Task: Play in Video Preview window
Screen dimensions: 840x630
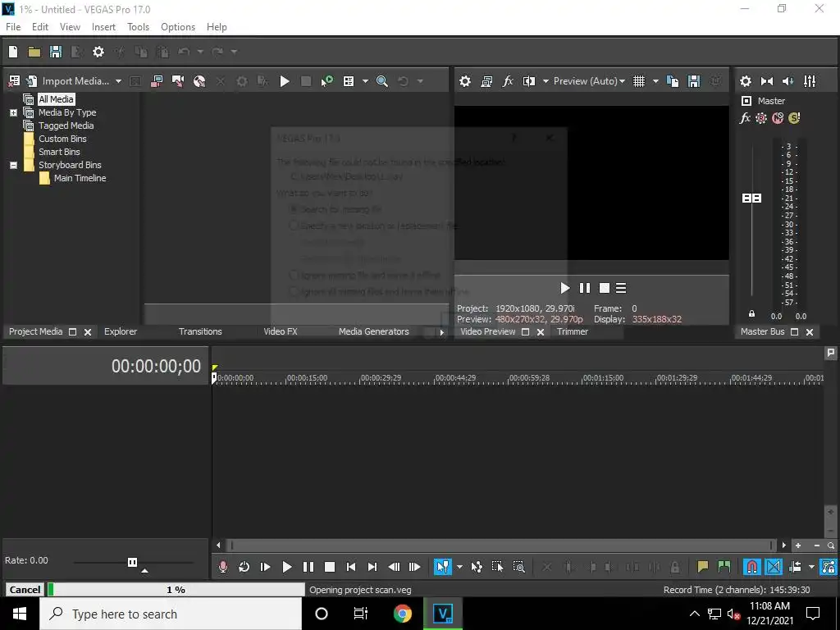Action: tap(564, 288)
